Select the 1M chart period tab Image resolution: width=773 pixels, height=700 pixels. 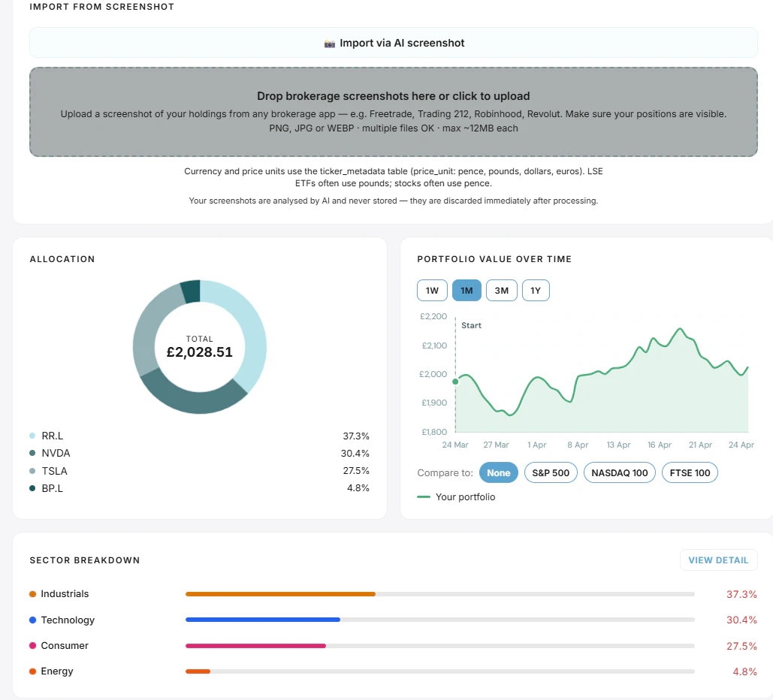click(467, 291)
